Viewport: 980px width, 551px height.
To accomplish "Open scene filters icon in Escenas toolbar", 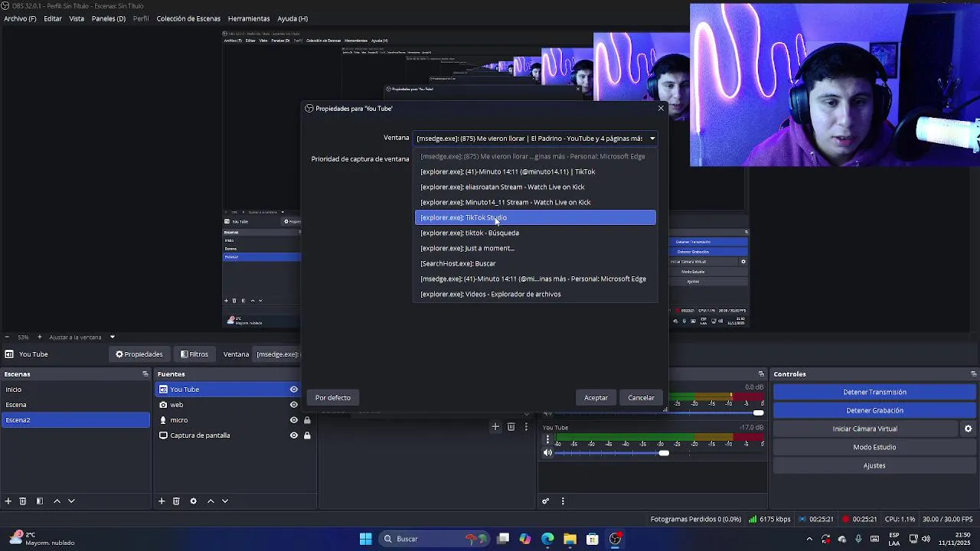I will 40,501.
